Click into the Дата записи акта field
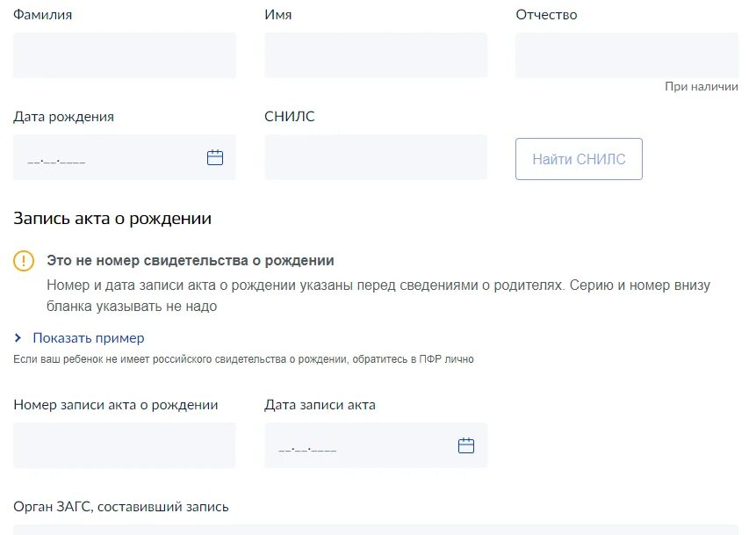The height and width of the screenshot is (535, 756). (x=376, y=445)
